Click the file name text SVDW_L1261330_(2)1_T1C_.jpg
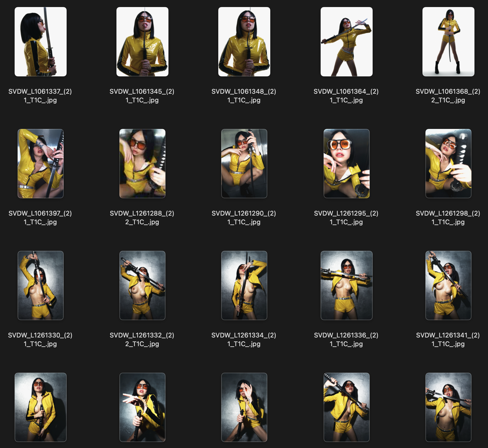The width and height of the screenshot is (488, 448). pyautogui.click(x=40, y=340)
